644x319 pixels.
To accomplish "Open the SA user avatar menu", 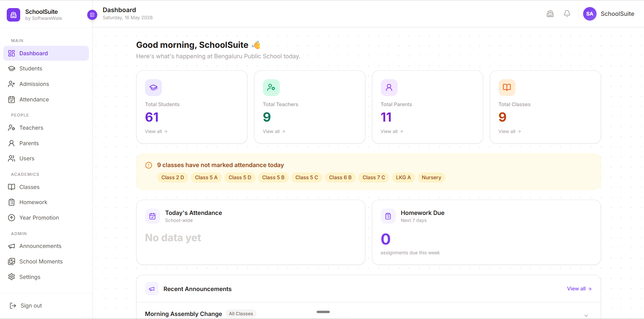I will tap(589, 14).
